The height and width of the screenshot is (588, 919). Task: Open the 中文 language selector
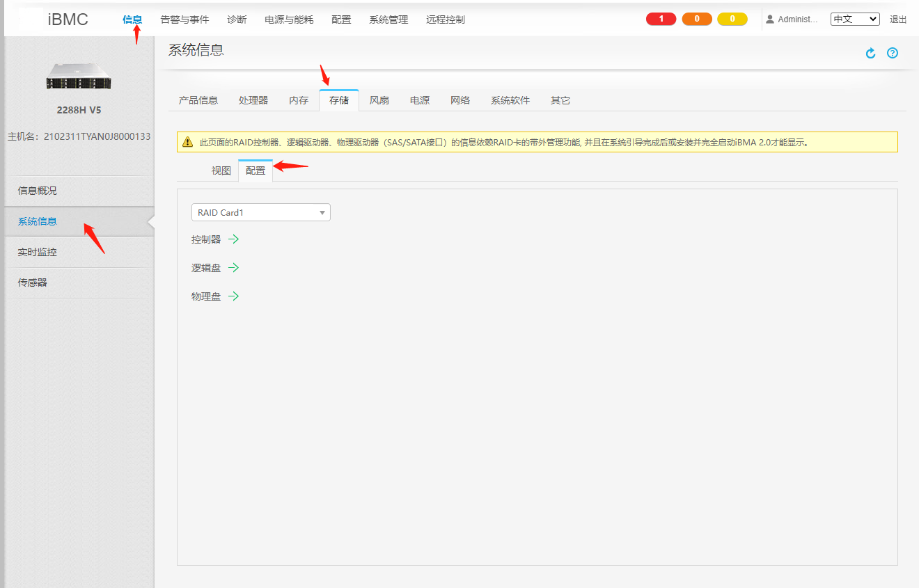click(x=855, y=19)
